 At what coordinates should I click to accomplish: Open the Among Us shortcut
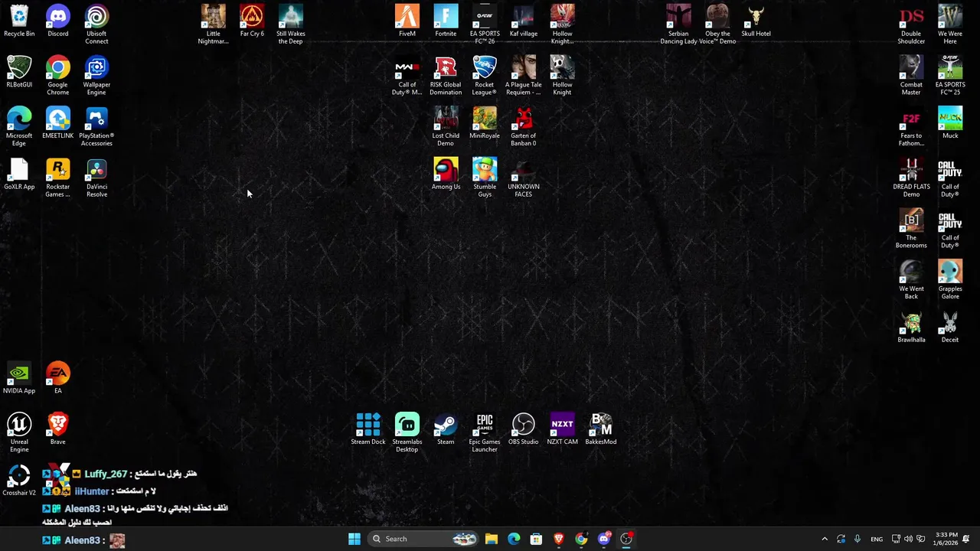coord(446,174)
